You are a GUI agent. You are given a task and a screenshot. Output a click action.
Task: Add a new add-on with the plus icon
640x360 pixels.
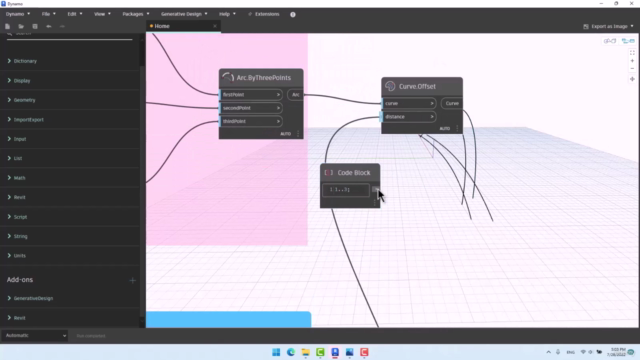point(132,280)
